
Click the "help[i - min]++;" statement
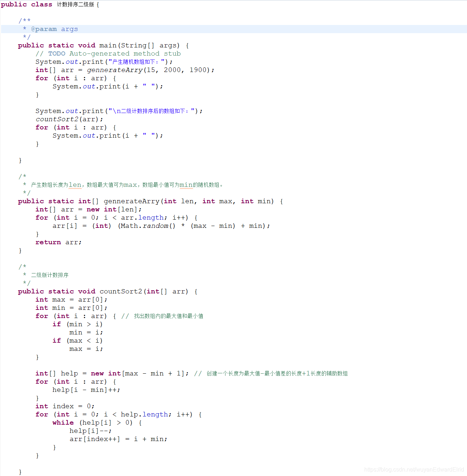[86, 390]
